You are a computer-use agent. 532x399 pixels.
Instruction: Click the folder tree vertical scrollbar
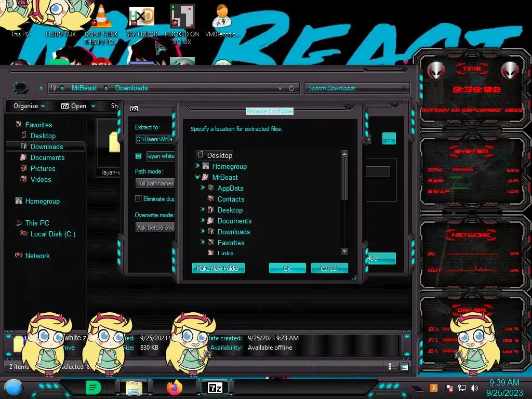tap(345, 179)
